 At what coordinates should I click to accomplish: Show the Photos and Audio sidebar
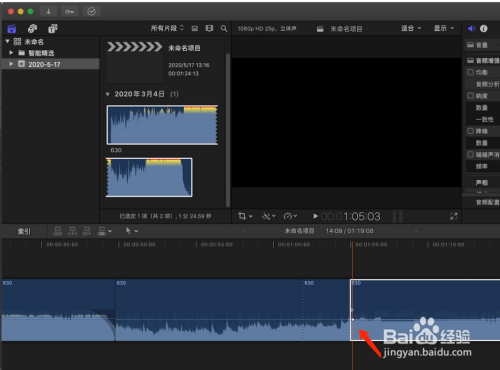[x=32, y=29]
